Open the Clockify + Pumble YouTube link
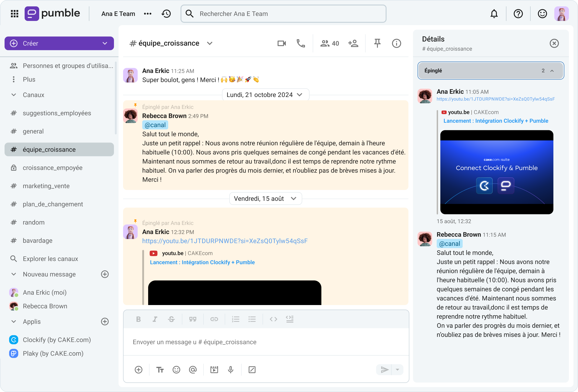578x392 pixels. [x=202, y=262]
